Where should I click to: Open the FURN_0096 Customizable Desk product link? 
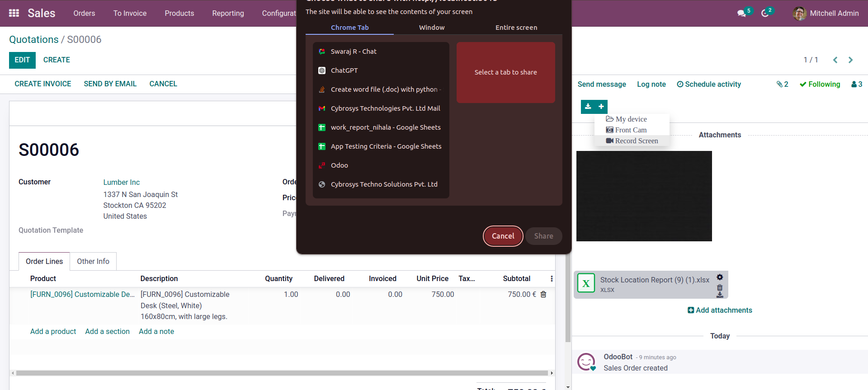pyautogui.click(x=82, y=295)
